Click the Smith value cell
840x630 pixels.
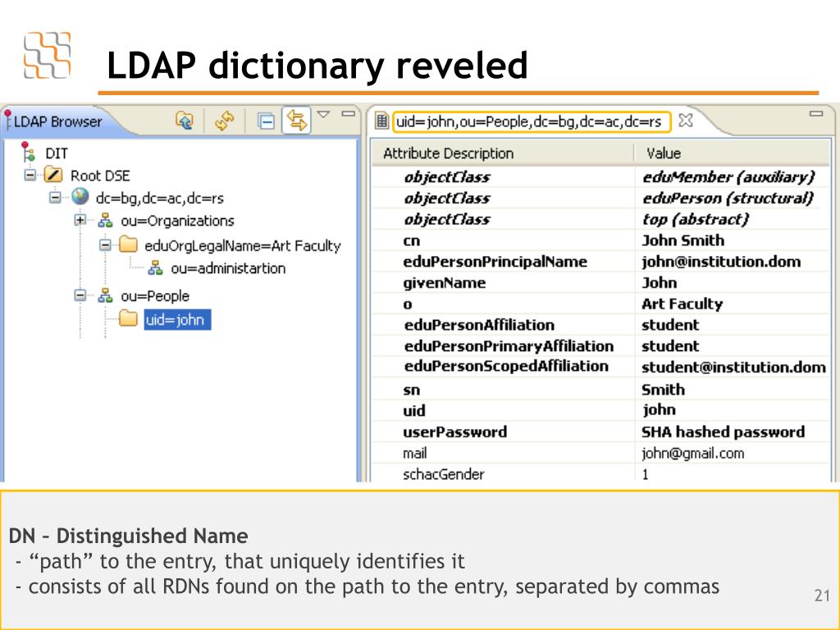[663, 390]
